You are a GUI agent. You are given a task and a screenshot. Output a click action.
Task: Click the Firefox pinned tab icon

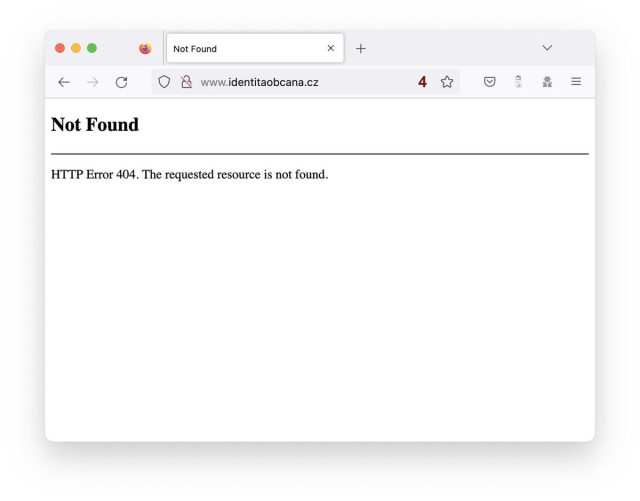tap(145, 48)
